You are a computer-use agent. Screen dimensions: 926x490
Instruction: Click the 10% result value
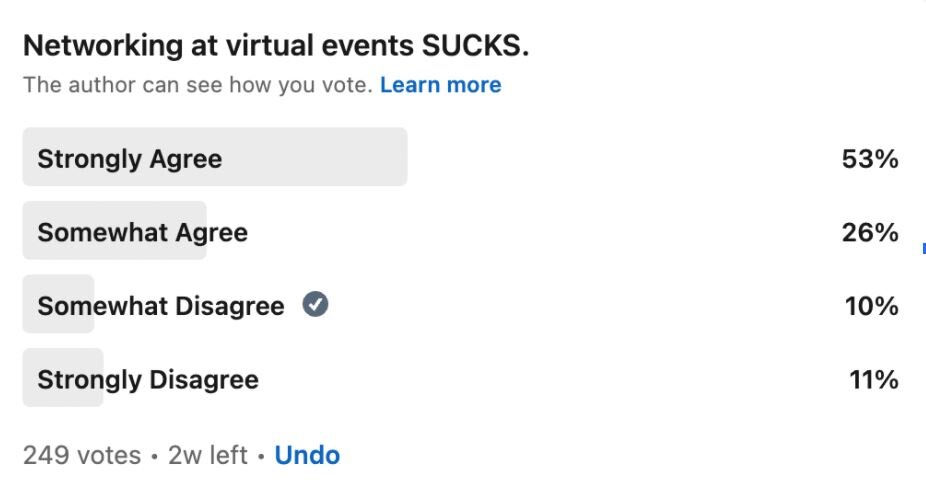(870, 306)
